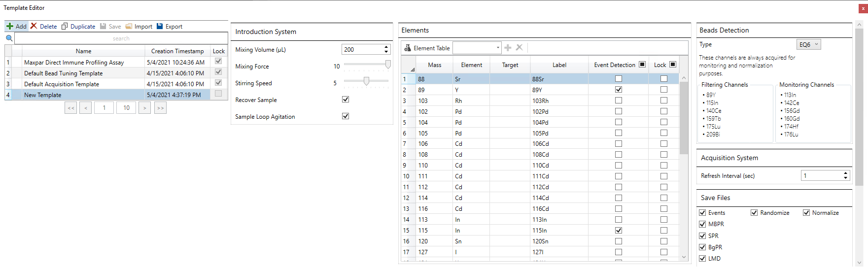Image resolution: width=868 pixels, height=270 pixels.
Task: Sort templates by Creation Timestamp header
Action: click(x=177, y=51)
